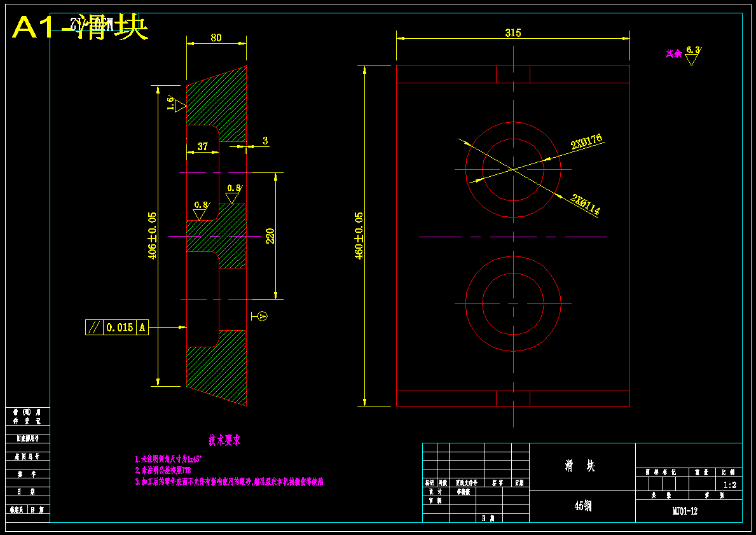
Task: Click the 0.015 tolerance value
Action: click(x=120, y=327)
